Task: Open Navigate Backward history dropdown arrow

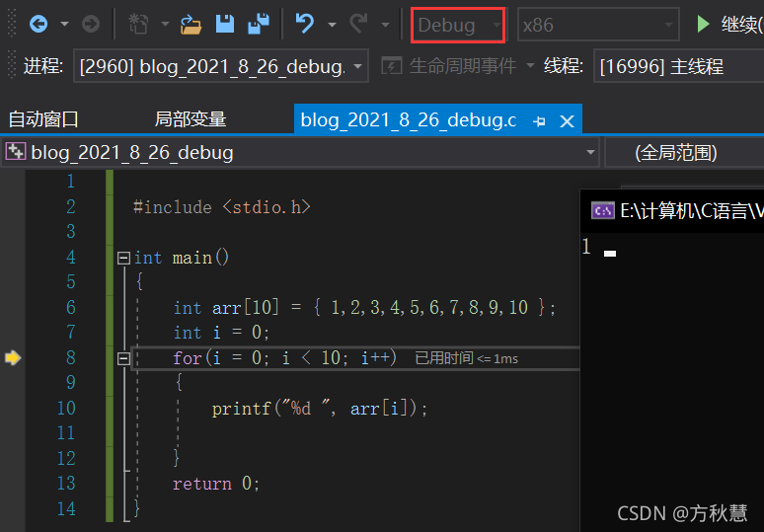Action: tap(64, 24)
